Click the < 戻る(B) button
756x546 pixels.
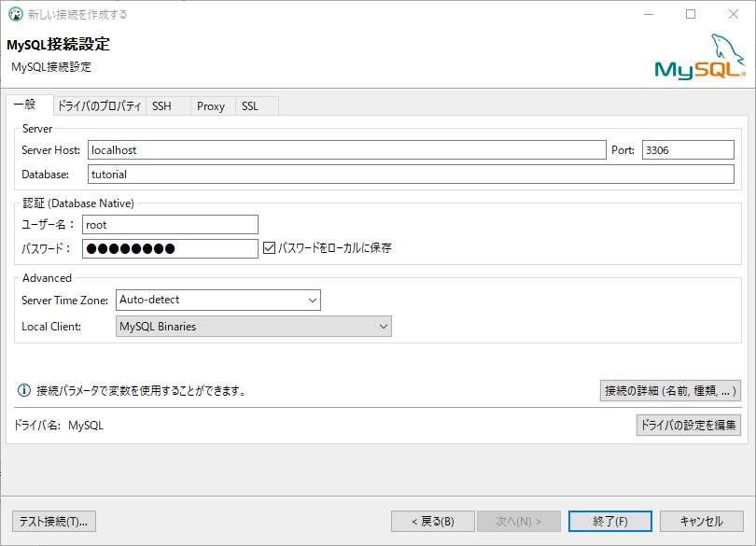[x=433, y=522]
